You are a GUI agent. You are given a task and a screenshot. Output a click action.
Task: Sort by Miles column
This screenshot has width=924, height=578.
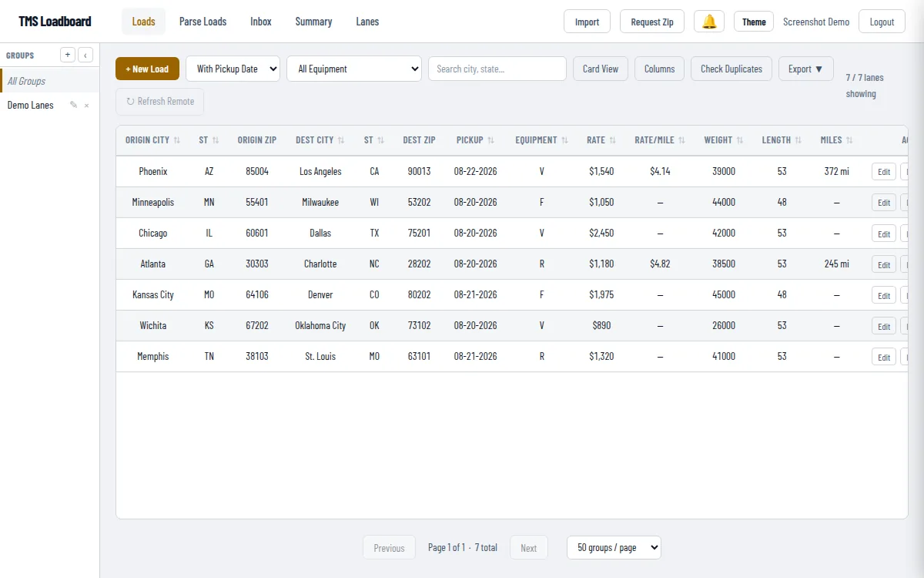coord(836,140)
